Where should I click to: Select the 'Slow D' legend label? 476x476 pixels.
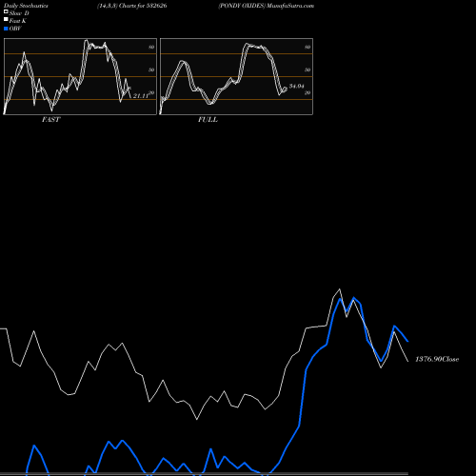pos(19,13)
